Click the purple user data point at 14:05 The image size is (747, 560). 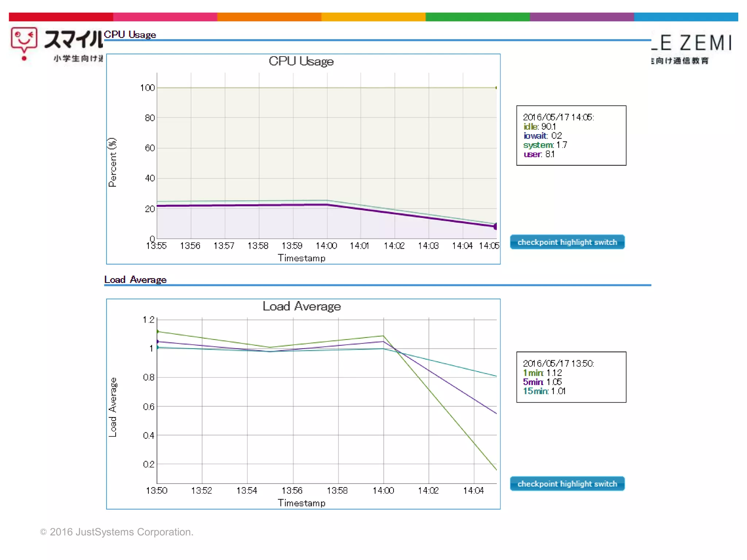pos(495,227)
